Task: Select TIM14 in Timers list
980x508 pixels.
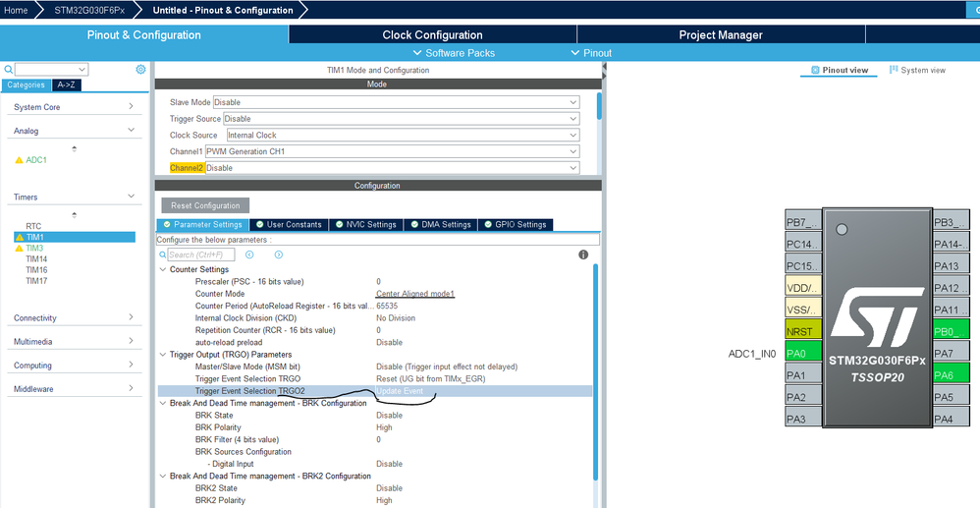Action: (36, 259)
